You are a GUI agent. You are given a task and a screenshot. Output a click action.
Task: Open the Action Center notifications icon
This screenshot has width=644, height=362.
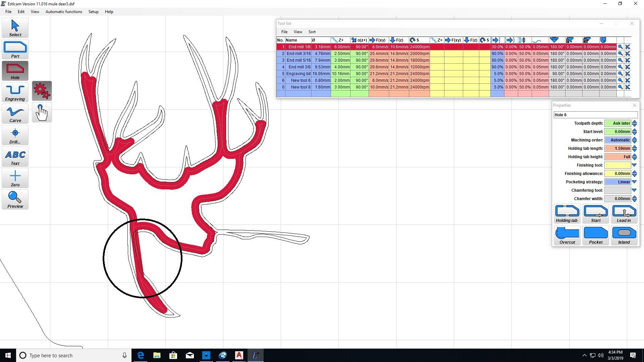tap(633, 355)
